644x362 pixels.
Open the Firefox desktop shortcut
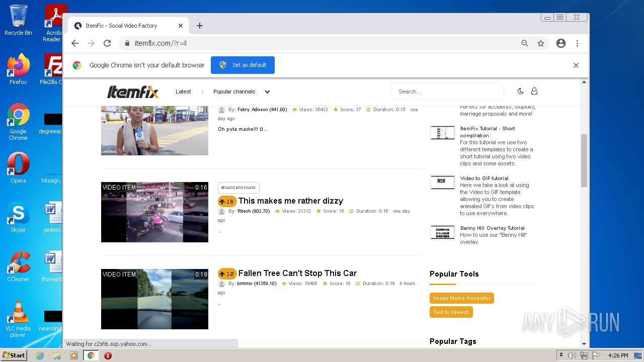(x=18, y=69)
